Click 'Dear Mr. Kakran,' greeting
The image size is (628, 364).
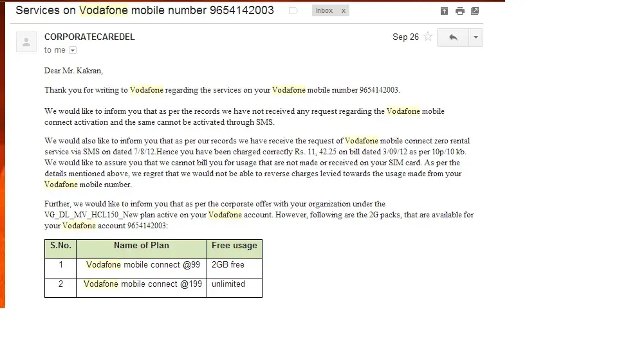(74, 71)
